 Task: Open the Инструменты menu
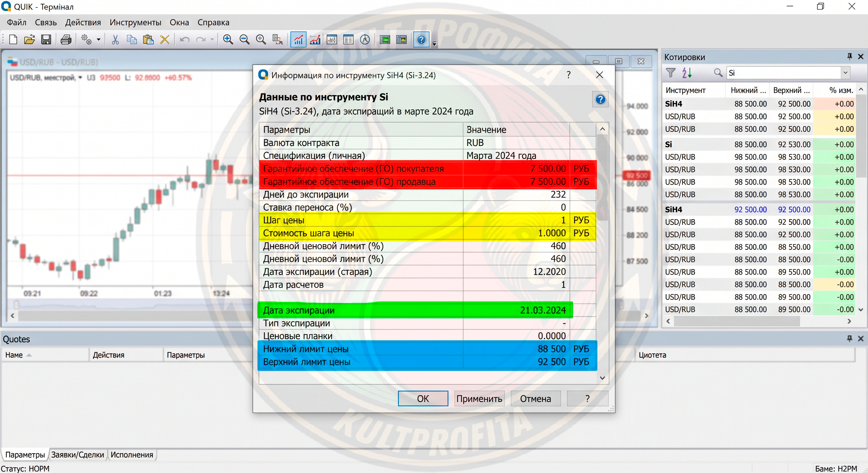coord(135,22)
